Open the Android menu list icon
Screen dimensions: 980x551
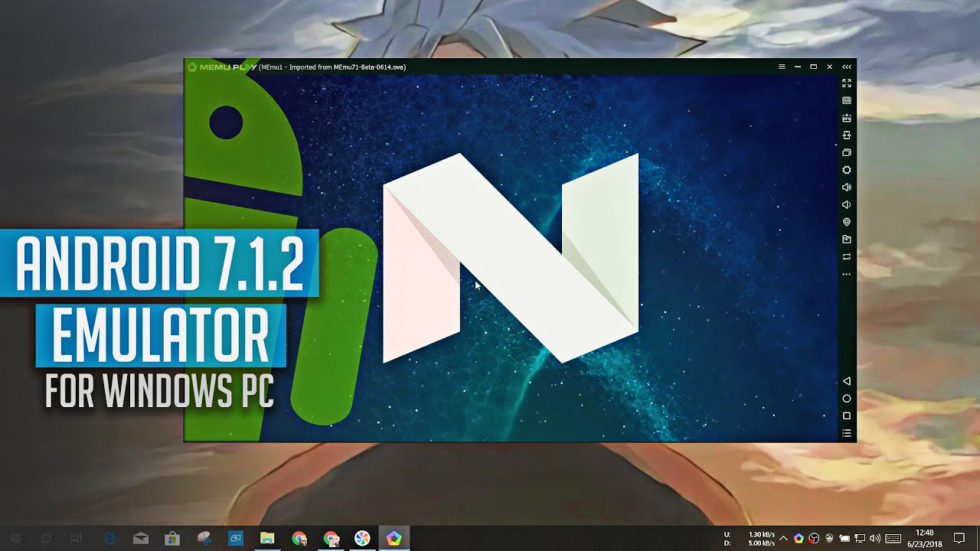pyautogui.click(x=847, y=433)
